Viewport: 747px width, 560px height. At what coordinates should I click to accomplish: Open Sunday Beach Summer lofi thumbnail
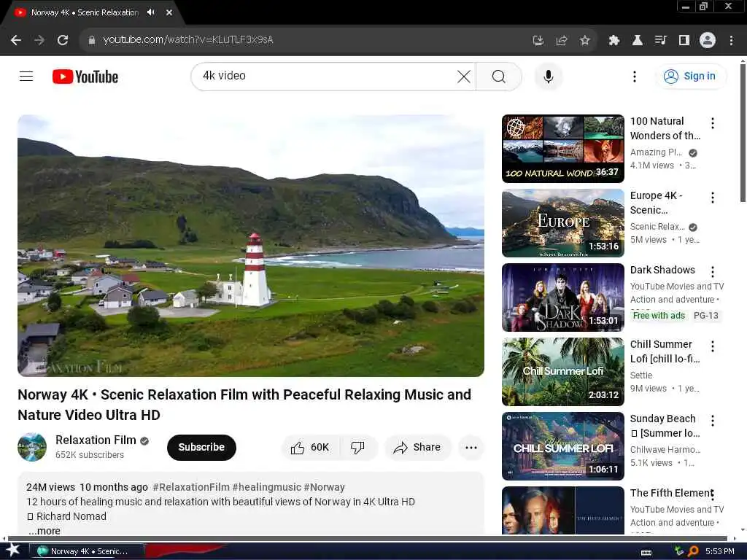pyautogui.click(x=562, y=446)
